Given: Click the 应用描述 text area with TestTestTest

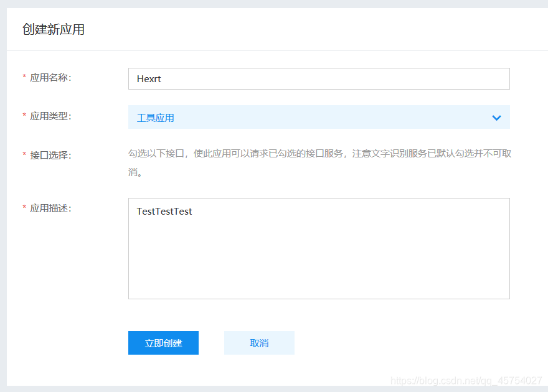Looking at the screenshot, I should [319, 248].
